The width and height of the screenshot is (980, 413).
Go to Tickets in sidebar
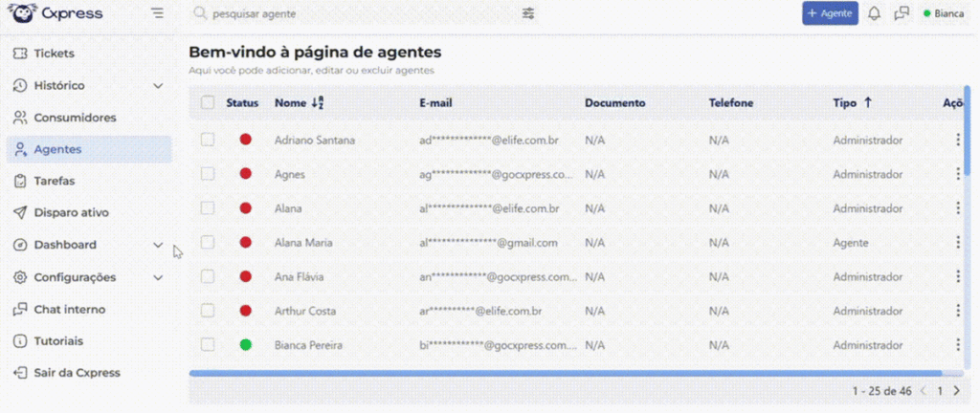click(x=54, y=54)
